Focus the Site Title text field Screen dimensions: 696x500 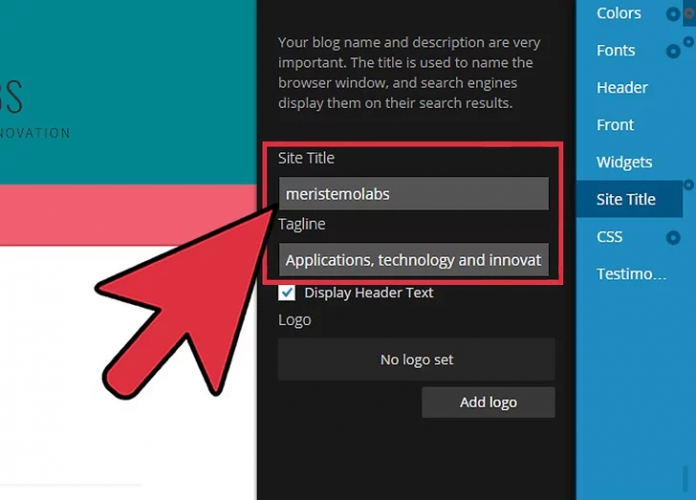[x=414, y=194]
